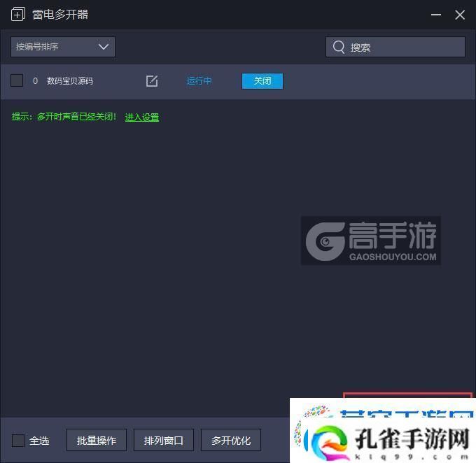Click the 雷电多开器 logo icon
The width and height of the screenshot is (476, 463).
point(18,14)
